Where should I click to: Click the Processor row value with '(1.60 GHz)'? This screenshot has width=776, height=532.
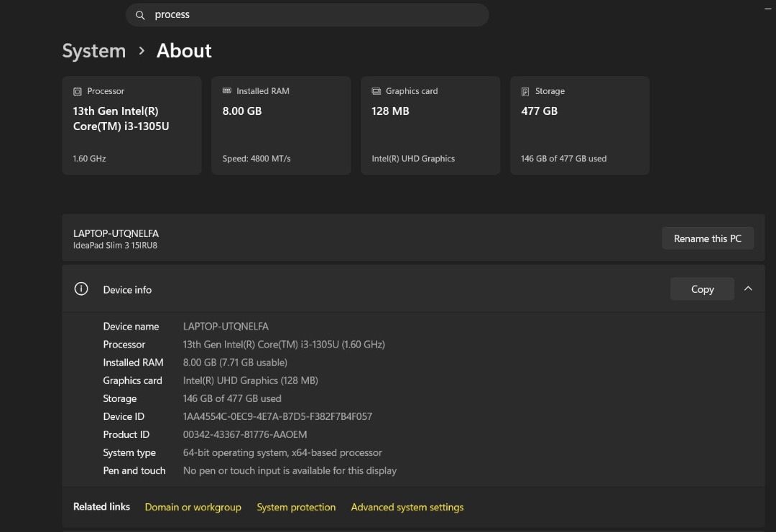point(284,345)
